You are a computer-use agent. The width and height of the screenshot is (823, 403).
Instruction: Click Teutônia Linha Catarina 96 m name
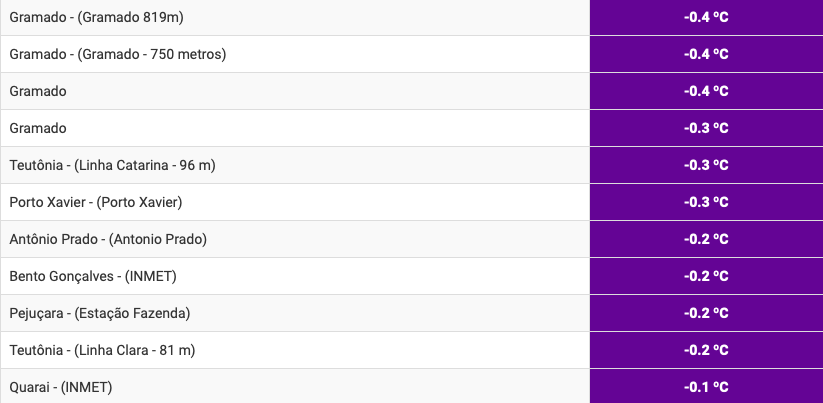[112, 165]
